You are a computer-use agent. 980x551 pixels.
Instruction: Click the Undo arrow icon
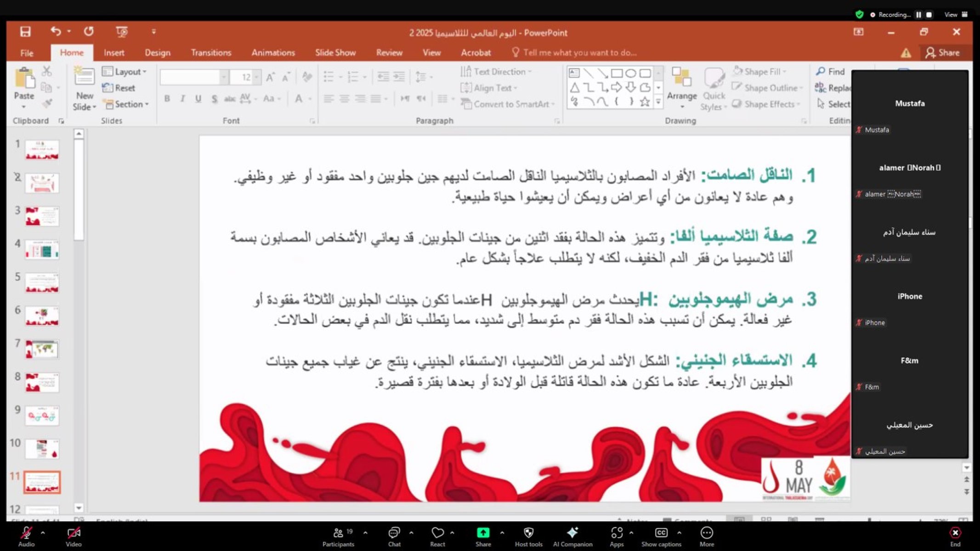click(x=56, y=31)
